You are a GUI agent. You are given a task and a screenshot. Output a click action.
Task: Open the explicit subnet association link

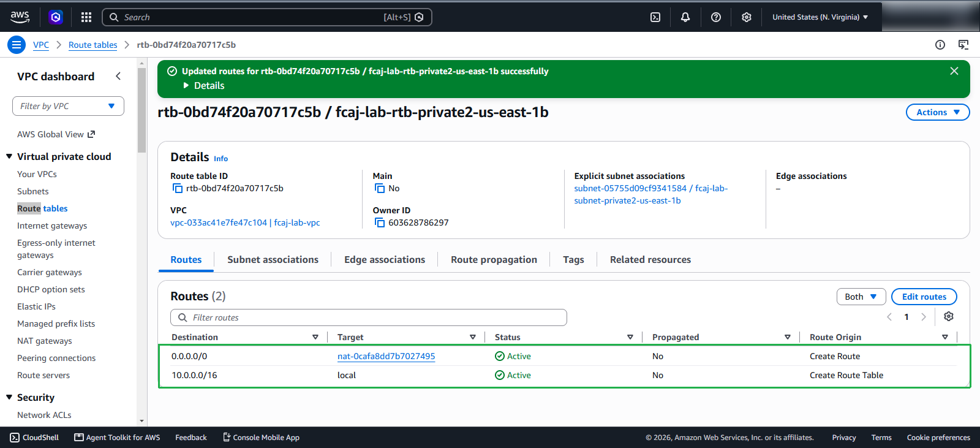point(651,194)
